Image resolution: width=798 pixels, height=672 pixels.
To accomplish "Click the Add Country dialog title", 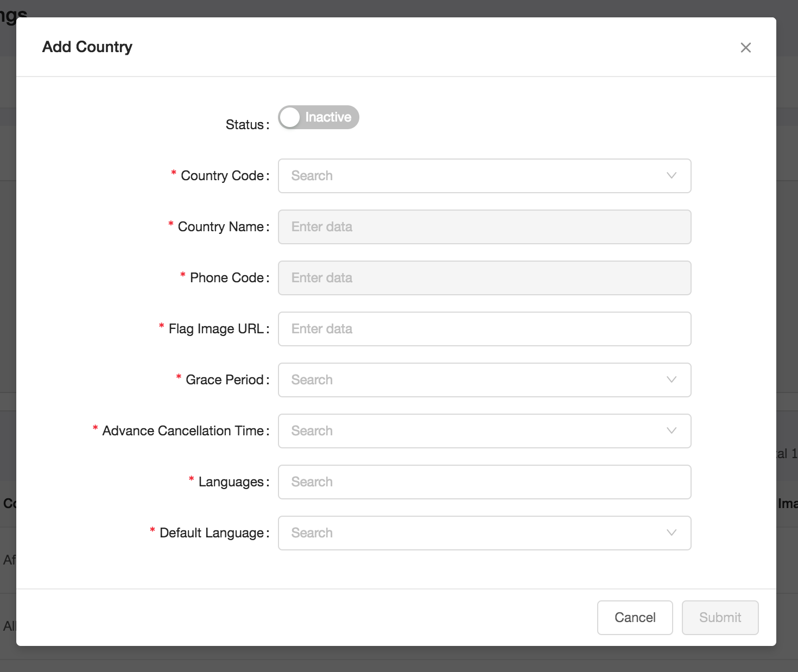I will click(87, 47).
